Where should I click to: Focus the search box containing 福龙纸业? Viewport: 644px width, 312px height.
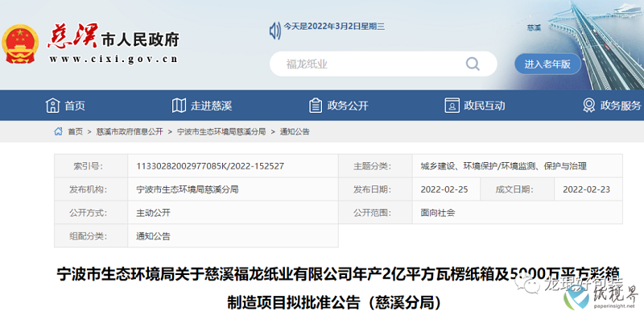(x=383, y=64)
